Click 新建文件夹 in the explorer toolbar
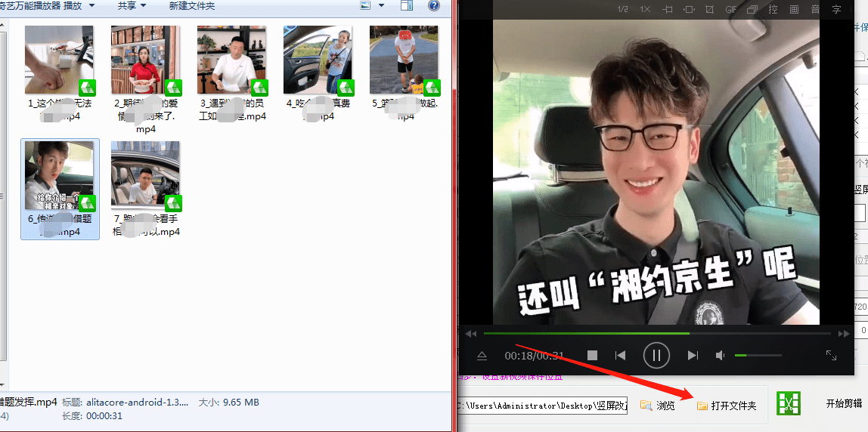This screenshot has width=868, height=432. (x=191, y=6)
